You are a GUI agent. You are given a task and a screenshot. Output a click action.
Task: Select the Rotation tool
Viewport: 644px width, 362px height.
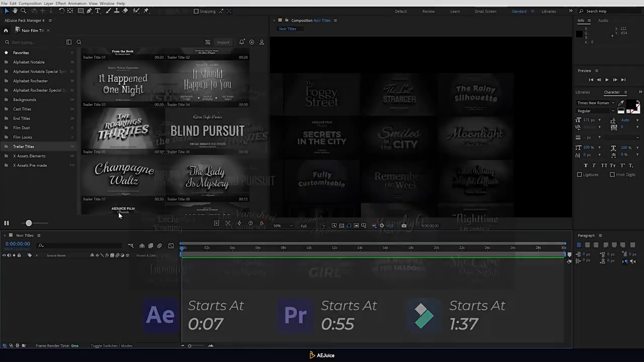61,11
